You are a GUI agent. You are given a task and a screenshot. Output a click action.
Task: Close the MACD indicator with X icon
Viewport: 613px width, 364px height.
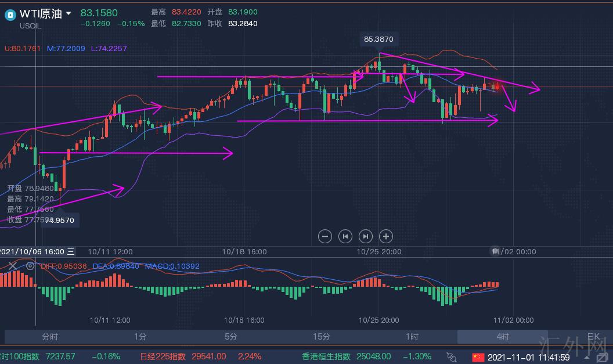(12, 266)
